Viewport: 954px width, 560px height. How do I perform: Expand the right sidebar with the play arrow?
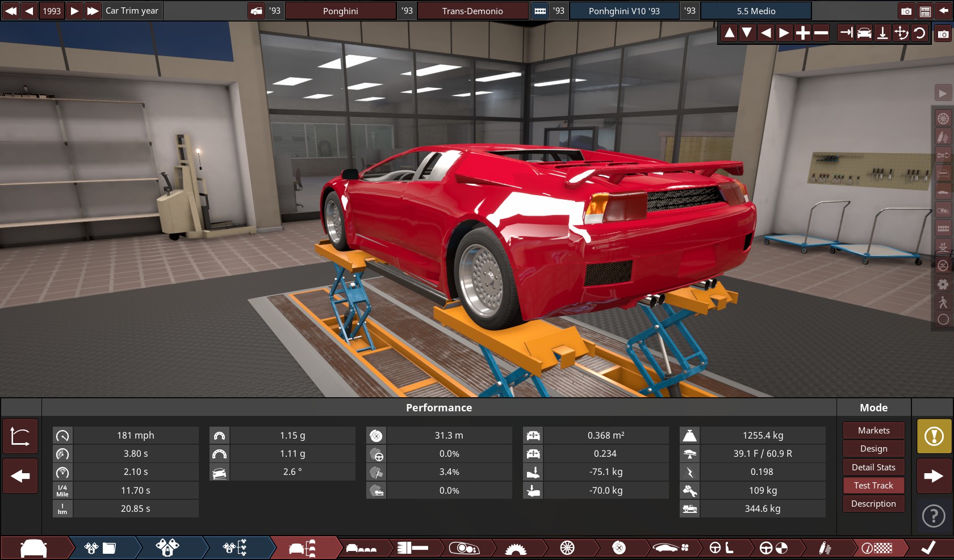tap(943, 93)
